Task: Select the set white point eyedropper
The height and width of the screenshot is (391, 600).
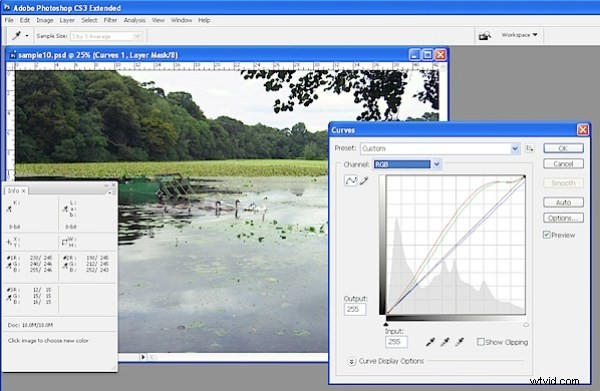Action: 459,342
